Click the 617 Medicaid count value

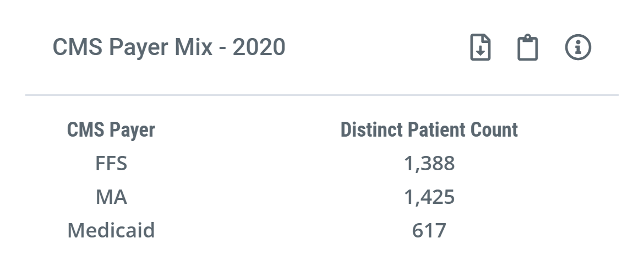tap(429, 230)
